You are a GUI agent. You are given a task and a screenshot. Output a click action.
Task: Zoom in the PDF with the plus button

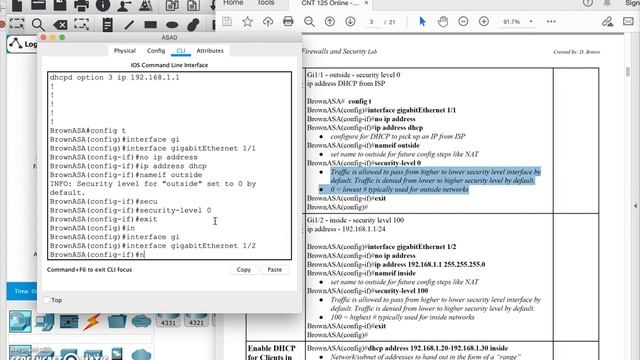click(484, 21)
